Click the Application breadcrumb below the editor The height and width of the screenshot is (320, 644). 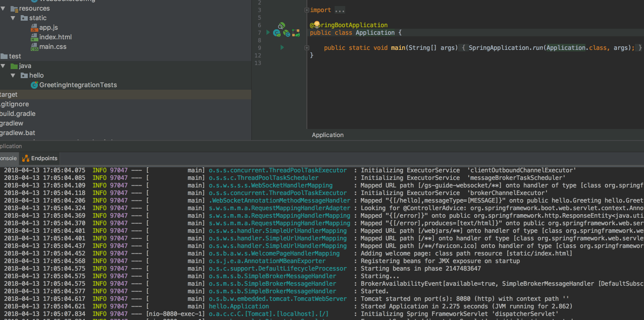pyautogui.click(x=328, y=135)
